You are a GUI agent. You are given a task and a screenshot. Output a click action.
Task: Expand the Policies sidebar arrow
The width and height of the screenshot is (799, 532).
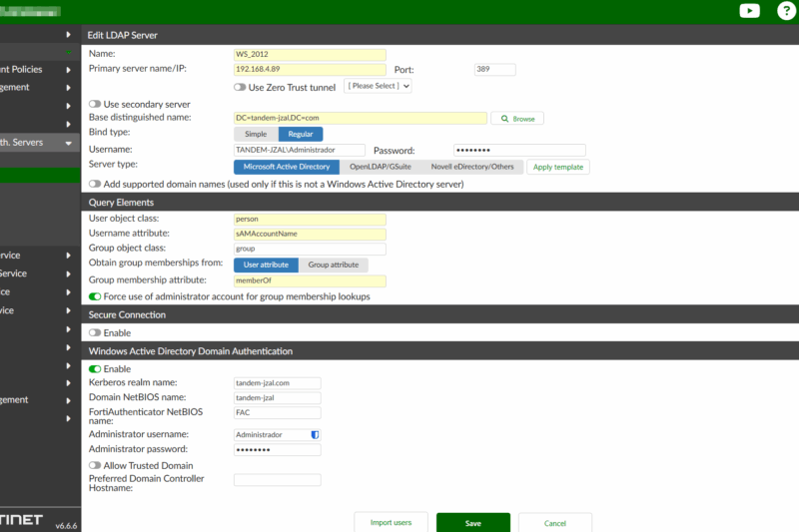coord(68,70)
